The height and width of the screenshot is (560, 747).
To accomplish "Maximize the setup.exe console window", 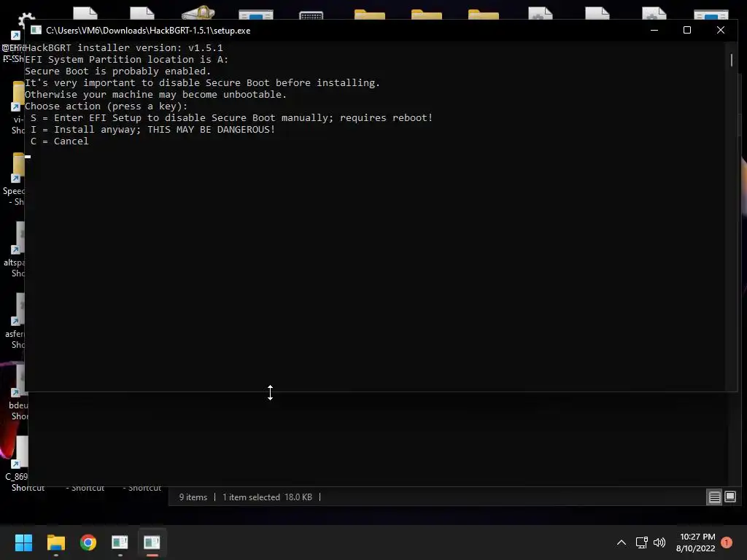I will pyautogui.click(x=687, y=30).
